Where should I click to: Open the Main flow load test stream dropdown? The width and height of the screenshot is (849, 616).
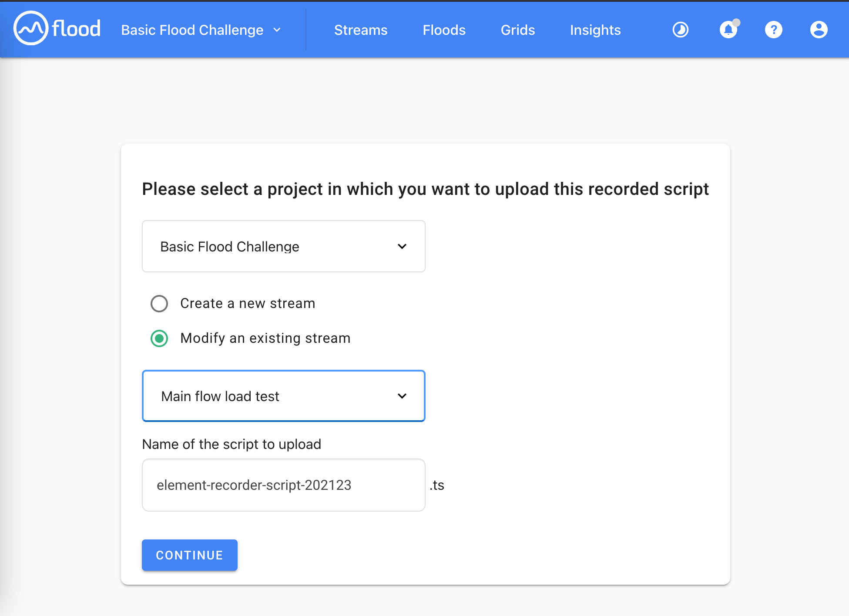[x=283, y=396]
